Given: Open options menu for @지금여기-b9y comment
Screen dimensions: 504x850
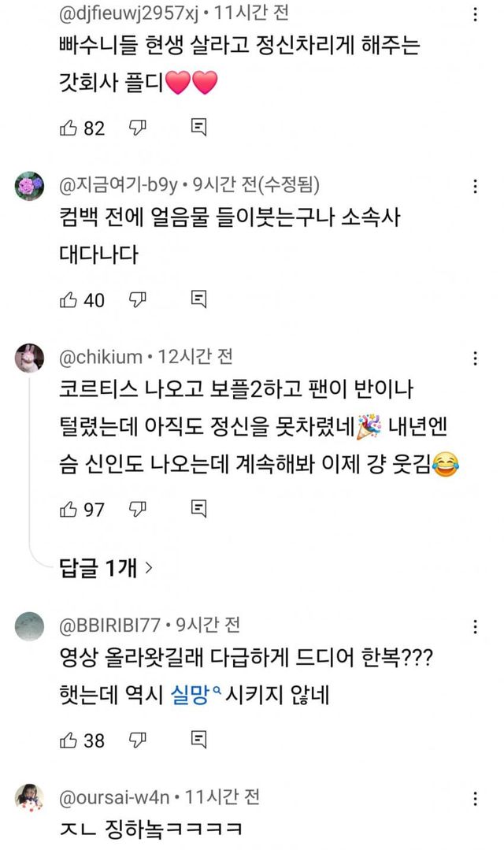Looking at the screenshot, I should pyautogui.click(x=474, y=187).
